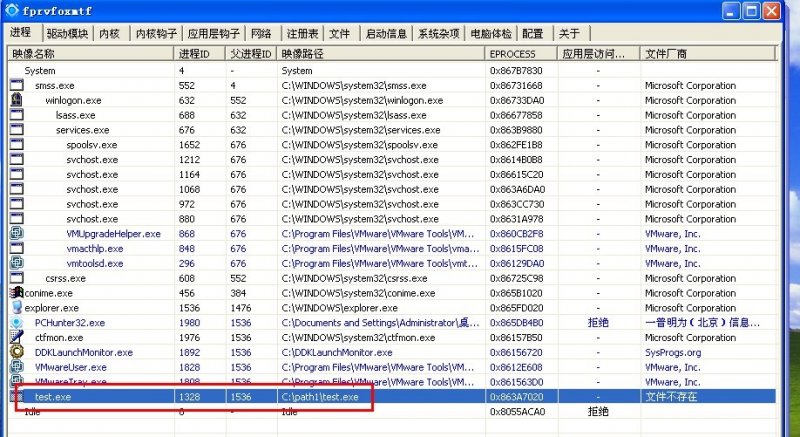800x437 pixels.
Task: Click the ctfmon.exe pen icon
Action: 16,337
